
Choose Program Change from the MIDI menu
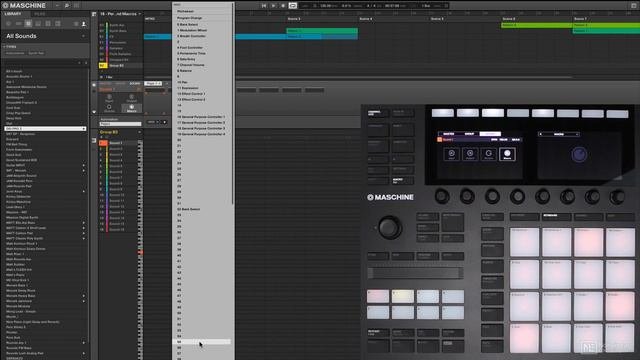click(203, 18)
